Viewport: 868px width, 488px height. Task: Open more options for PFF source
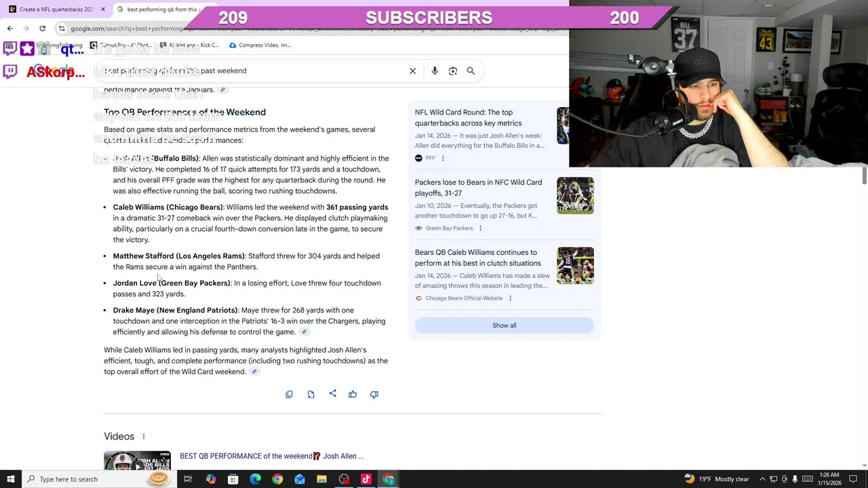coord(443,158)
